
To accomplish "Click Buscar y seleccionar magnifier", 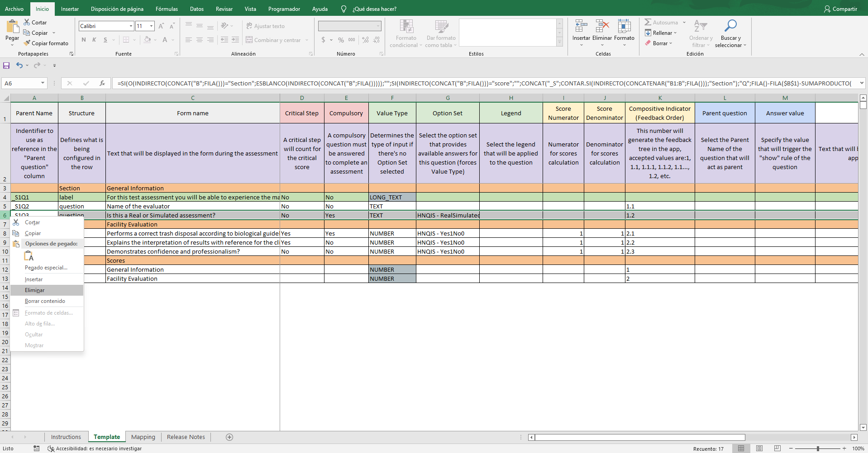I will pos(730,26).
